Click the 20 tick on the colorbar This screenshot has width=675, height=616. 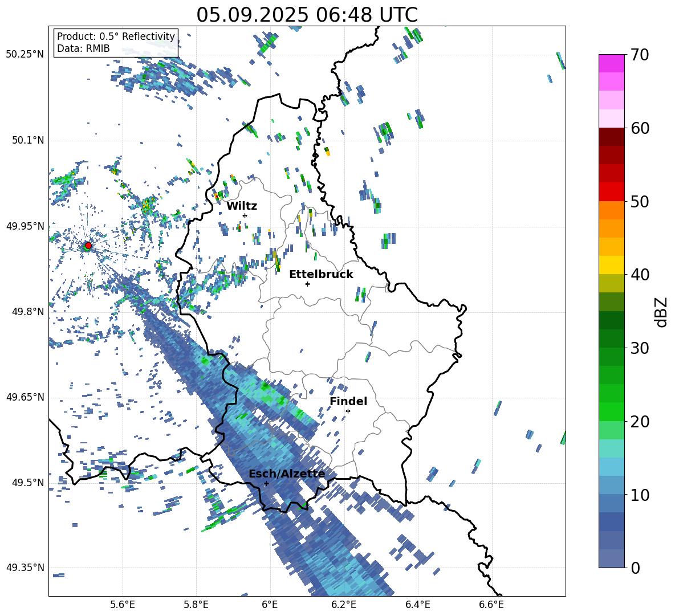tap(640, 421)
